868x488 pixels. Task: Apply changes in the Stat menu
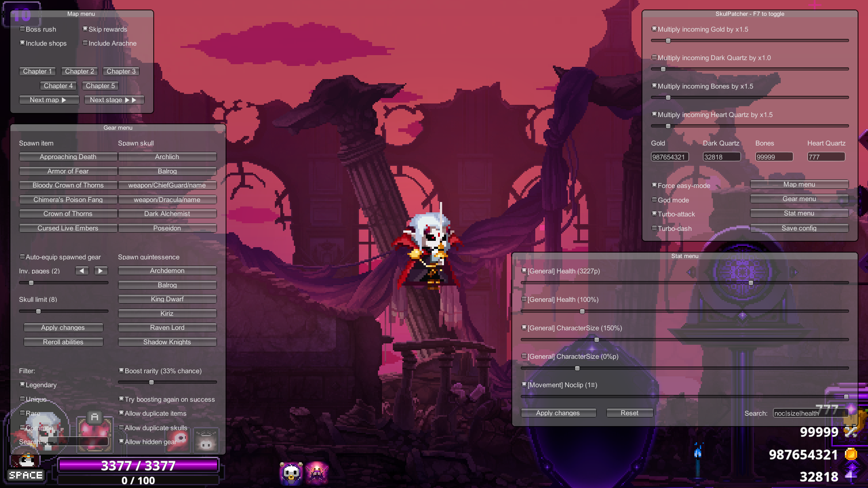pos(558,413)
